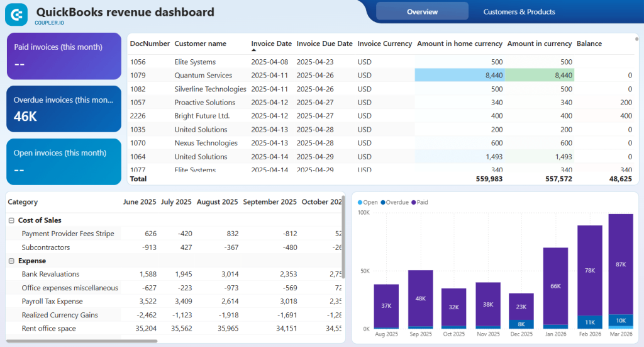Select the Paid invoices (this month) card
Image resolution: width=644 pixels, height=347 pixels.
[x=64, y=56]
